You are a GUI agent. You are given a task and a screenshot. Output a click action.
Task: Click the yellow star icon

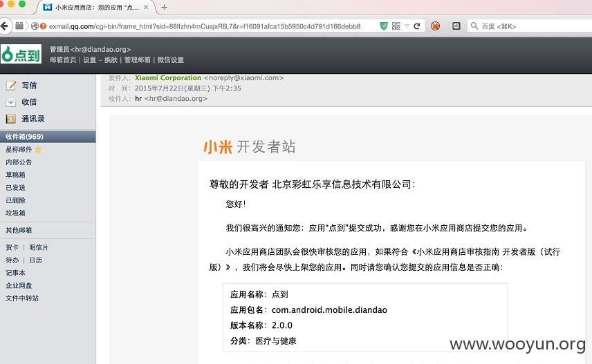(x=38, y=150)
